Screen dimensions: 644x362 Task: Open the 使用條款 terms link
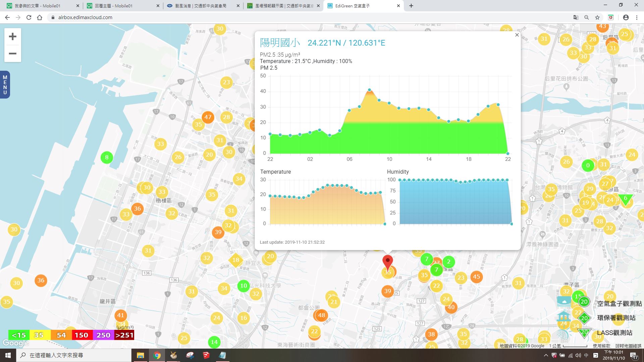(601, 346)
